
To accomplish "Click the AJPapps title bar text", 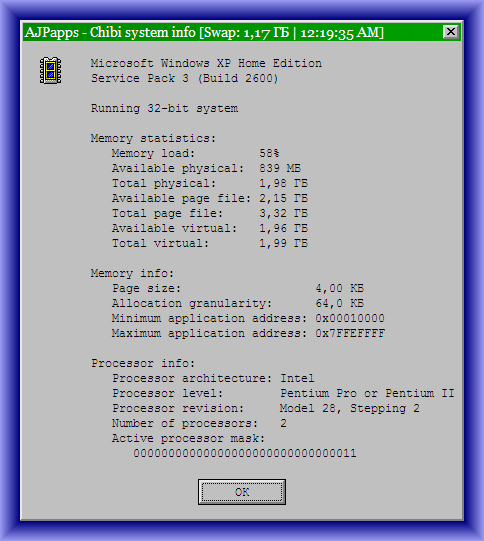I will click(x=204, y=32).
